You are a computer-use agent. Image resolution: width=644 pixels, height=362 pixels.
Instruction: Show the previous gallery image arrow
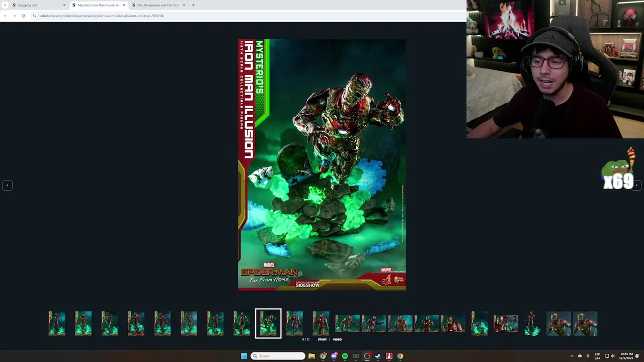[x=8, y=186]
